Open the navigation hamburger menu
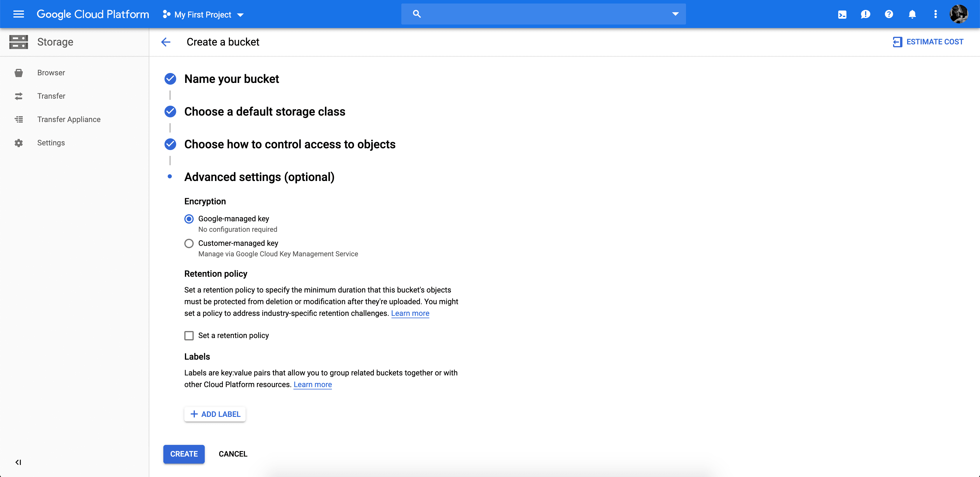Image resolution: width=980 pixels, height=477 pixels. click(x=18, y=14)
